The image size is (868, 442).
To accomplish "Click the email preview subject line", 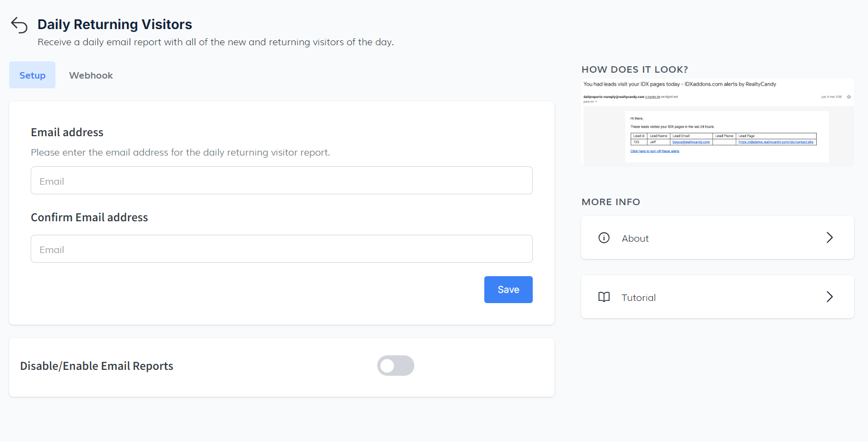I will tap(679, 85).
